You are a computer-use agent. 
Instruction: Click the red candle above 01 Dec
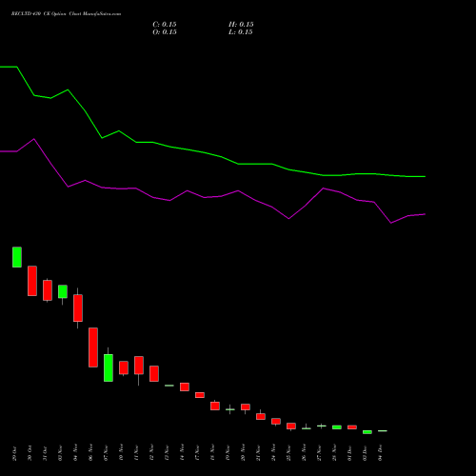(352, 427)
